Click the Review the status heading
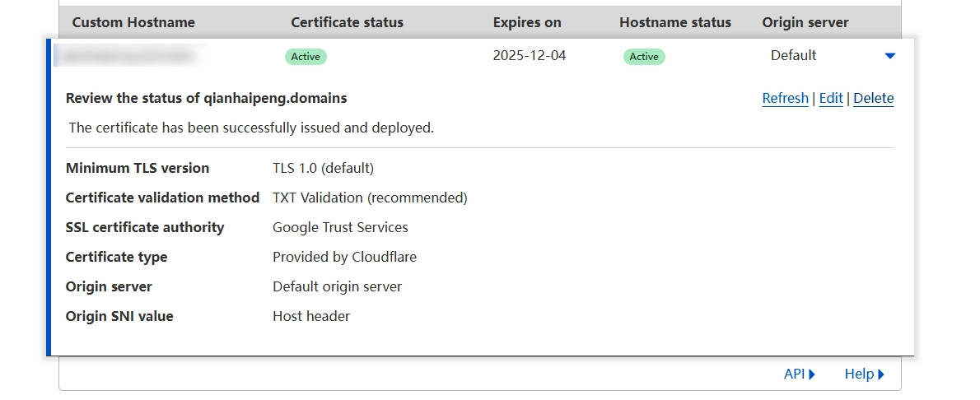This screenshot has width=980, height=400. (206, 98)
